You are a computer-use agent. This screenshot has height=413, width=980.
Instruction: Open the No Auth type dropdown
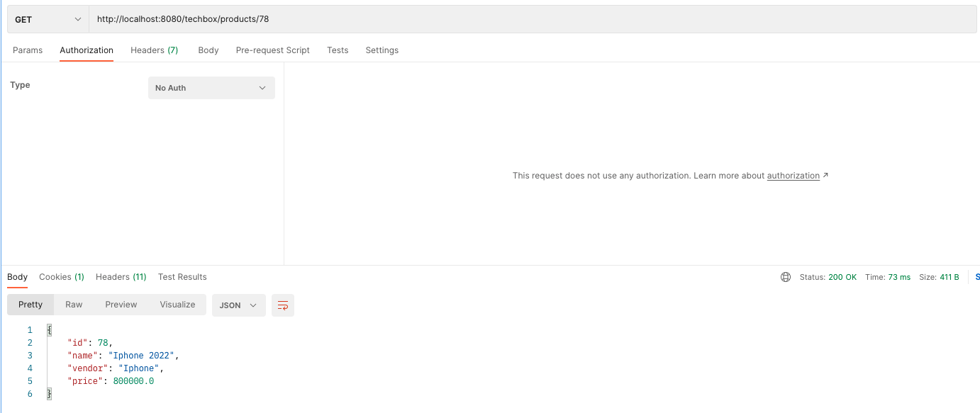(x=211, y=87)
